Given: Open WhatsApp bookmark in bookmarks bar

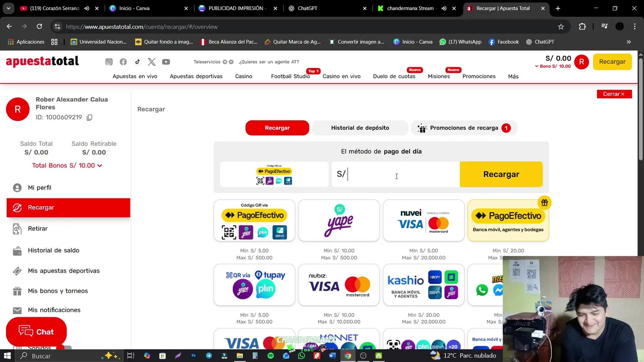Looking at the screenshot, I should (x=460, y=42).
